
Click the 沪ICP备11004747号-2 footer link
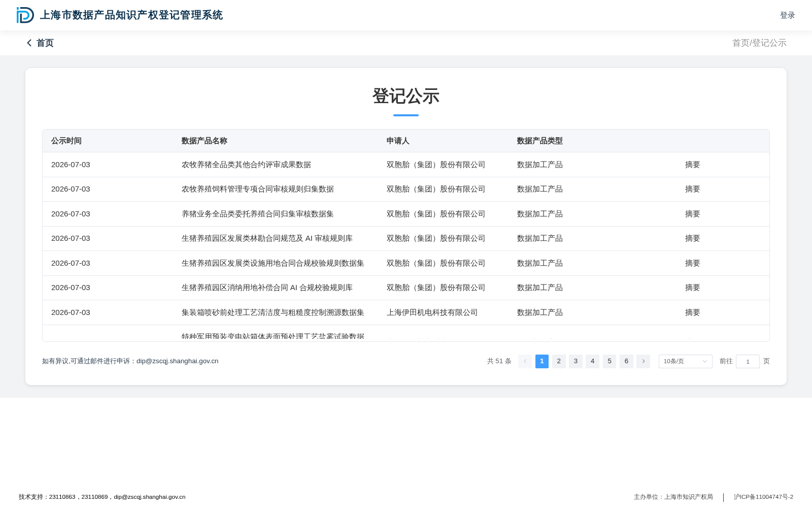click(x=763, y=497)
